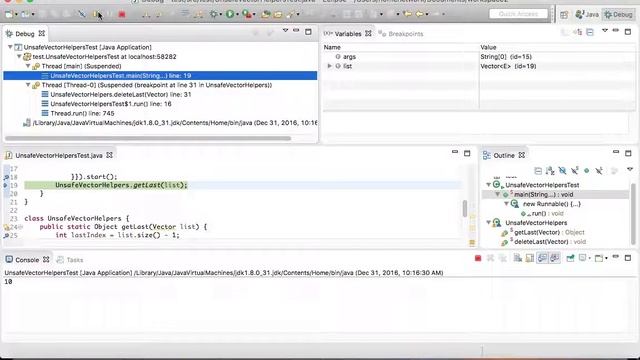The width and height of the screenshot is (640, 360).
Task: Toggle alphabetical Sort in the Outline toolbar
Action: [550, 171]
